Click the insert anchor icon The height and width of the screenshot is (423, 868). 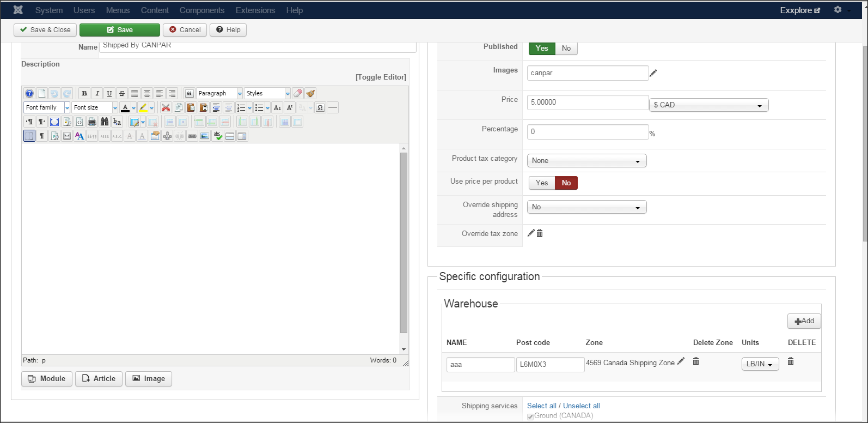167,136
